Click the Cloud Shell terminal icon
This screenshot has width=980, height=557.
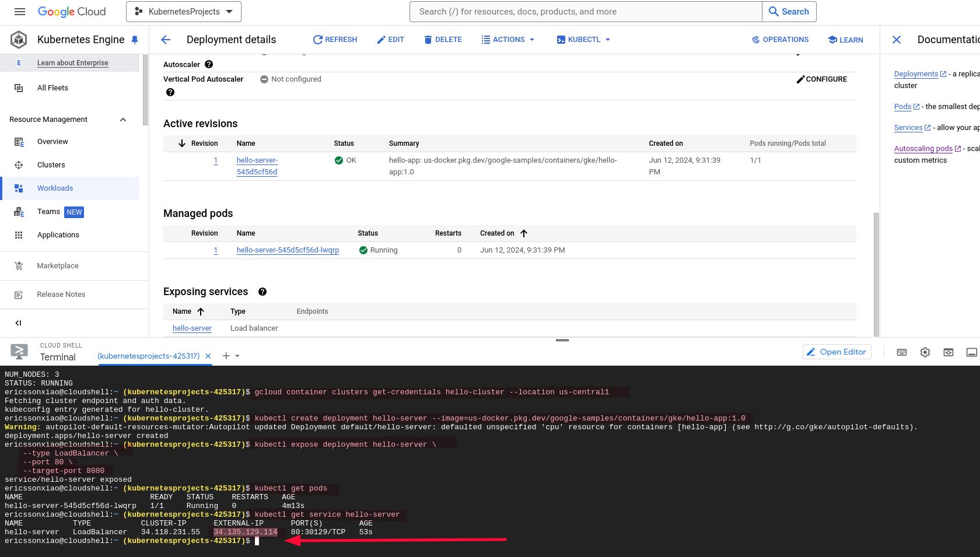(x=19, y=352)
